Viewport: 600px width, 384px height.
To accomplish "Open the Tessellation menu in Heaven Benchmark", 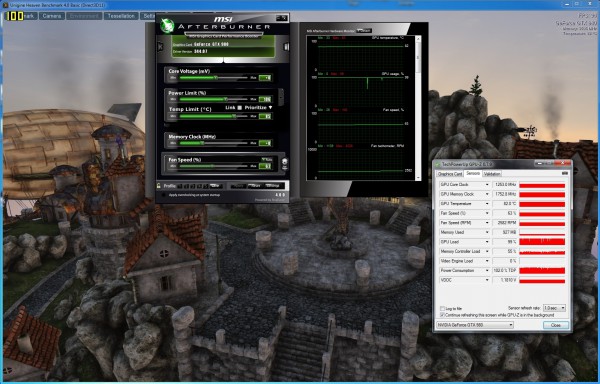I will pos(121,16).
